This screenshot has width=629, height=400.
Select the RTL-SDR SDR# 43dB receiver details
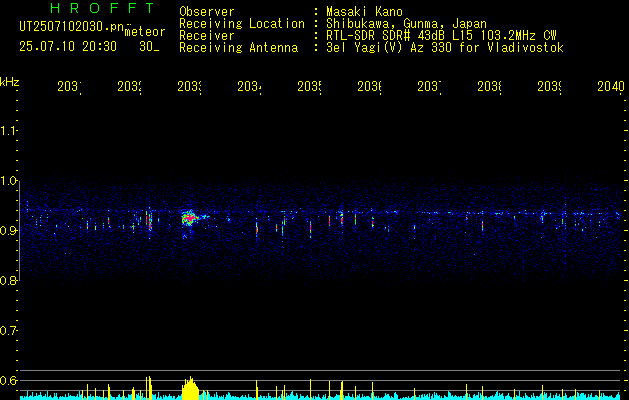[x=441, y=36]
